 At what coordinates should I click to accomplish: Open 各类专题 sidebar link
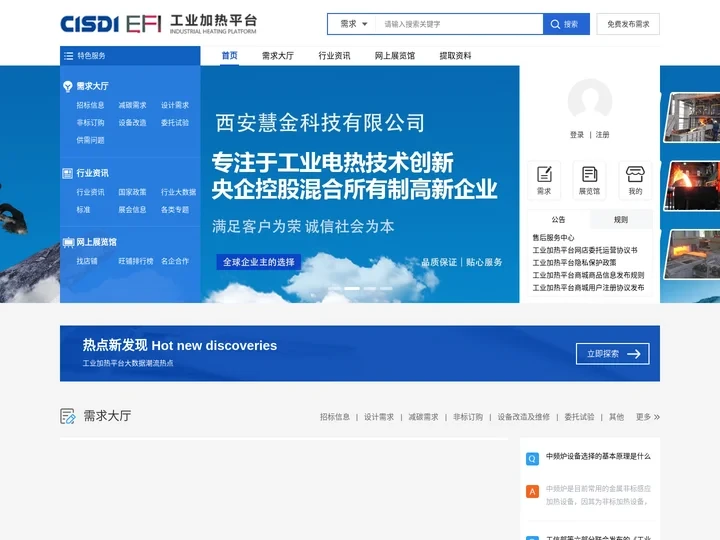point(174,209)
